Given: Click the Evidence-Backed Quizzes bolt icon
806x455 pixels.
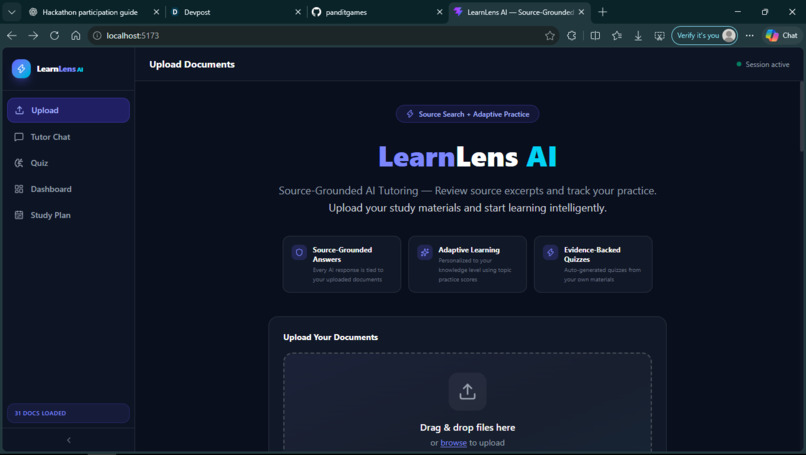Looking at the screenshot, I should pos(551,252).
